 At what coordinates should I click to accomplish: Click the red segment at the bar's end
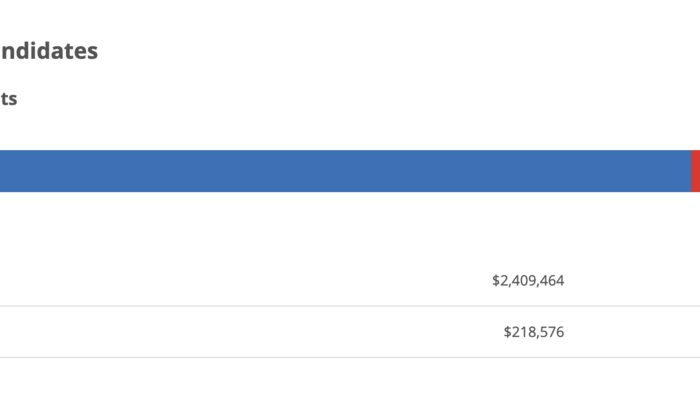(695, 171)
